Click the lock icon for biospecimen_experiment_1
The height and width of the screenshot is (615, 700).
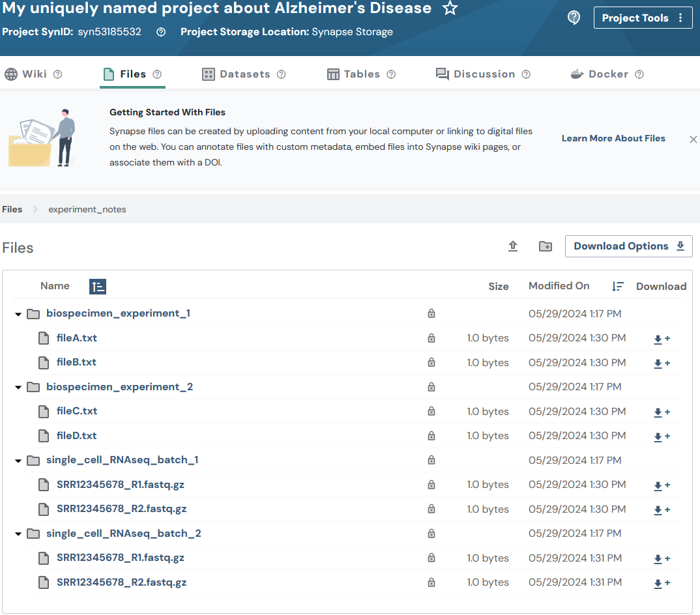pos(431,313)
